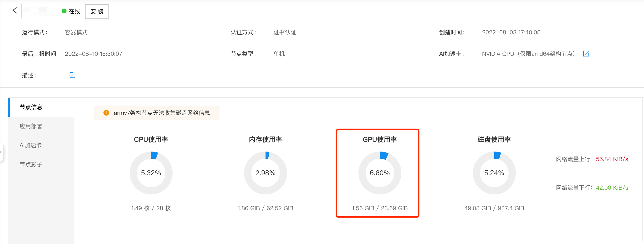
Task: Click the 磁盘使用率 5.24% donut chart
Action: pyautogui.click(x=494, y=173)
